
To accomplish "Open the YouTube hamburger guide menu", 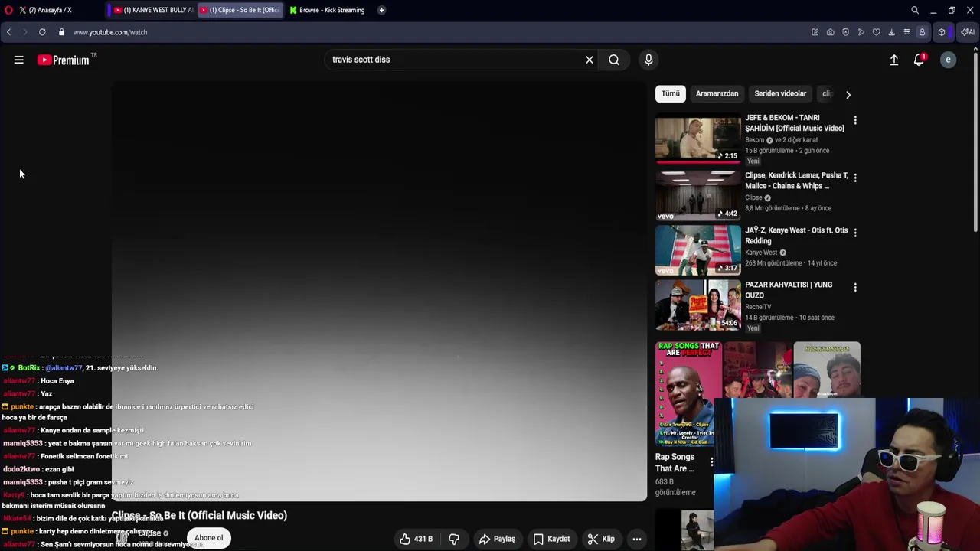I will (18, 60).
